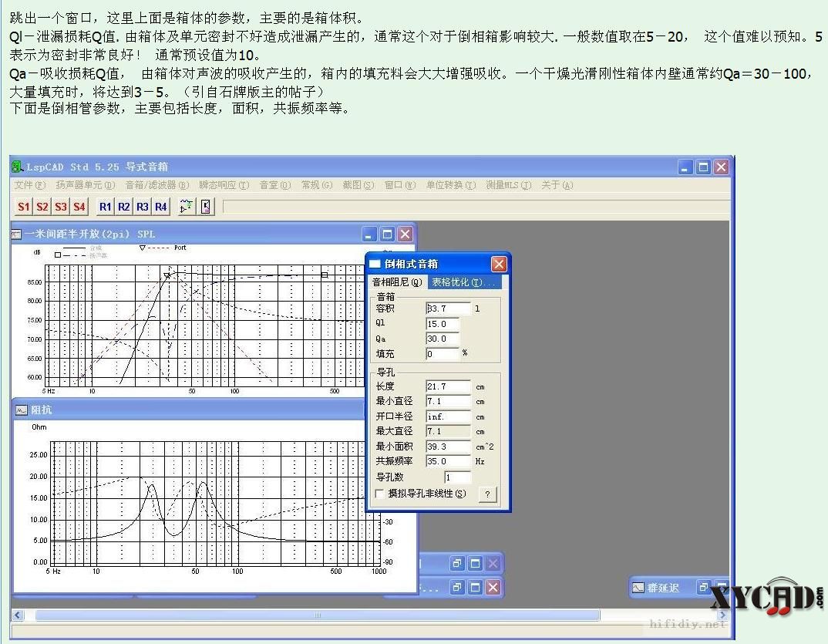This screenshot has width=828, height=644.
Task: Click the R3 toolbar button
Action: (143, 207)
